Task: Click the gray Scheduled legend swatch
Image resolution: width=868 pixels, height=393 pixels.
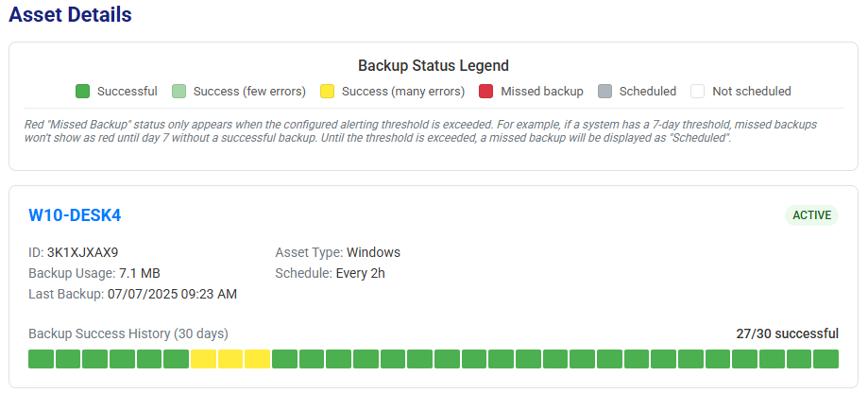Action: tap(605, 92)
